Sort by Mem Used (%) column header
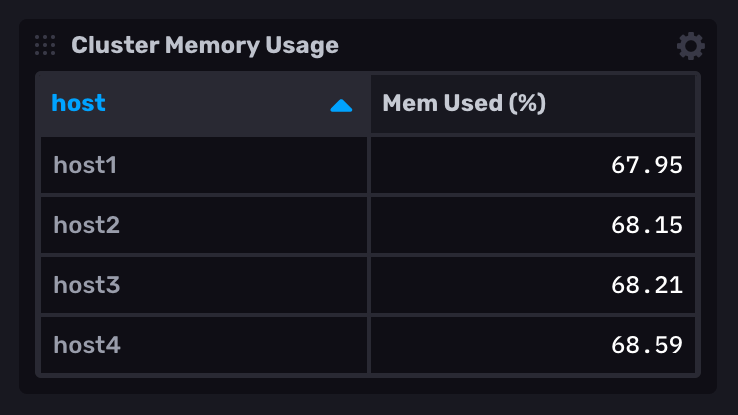 (464, 103)
